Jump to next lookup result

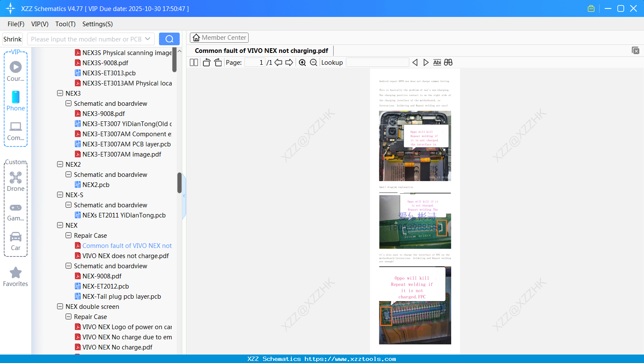(426, 63)
